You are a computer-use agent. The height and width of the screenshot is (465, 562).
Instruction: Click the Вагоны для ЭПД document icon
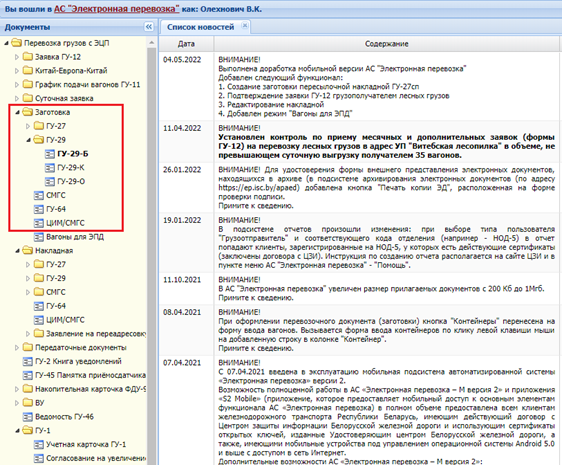click(39, 237)
